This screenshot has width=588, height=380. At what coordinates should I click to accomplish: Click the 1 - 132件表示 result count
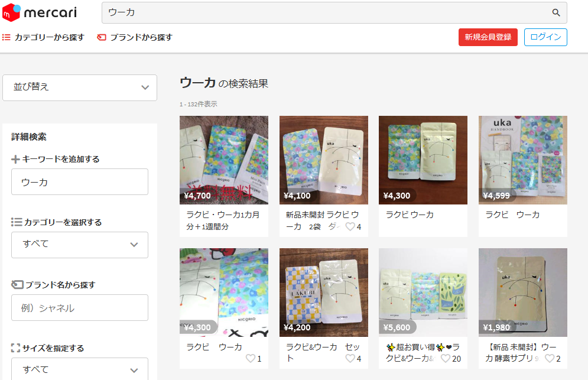(x=199, y=104)
